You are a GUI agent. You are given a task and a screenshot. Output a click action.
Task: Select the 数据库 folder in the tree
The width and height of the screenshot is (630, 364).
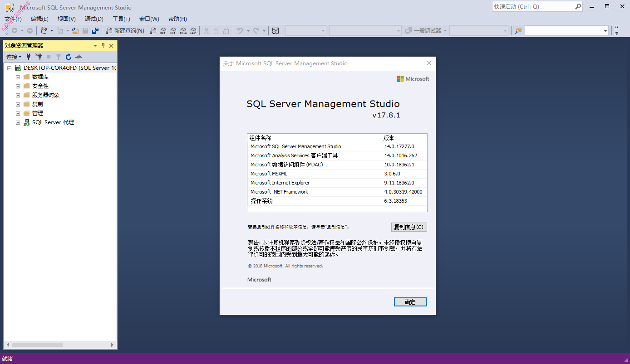click(x=36, y=77)
